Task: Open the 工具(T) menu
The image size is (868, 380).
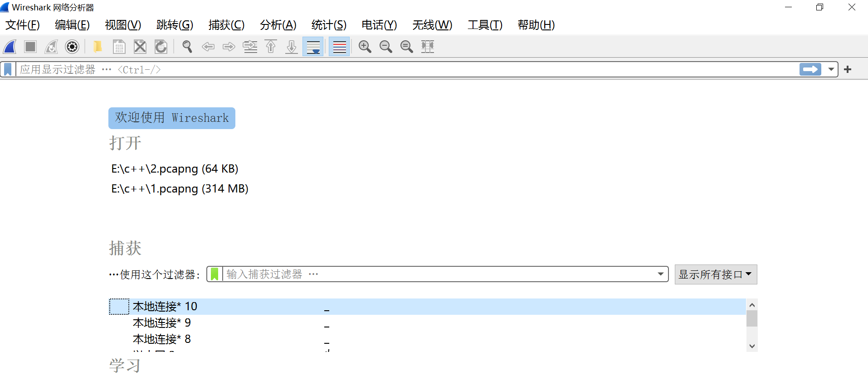Action: click(x=485, y=25)
